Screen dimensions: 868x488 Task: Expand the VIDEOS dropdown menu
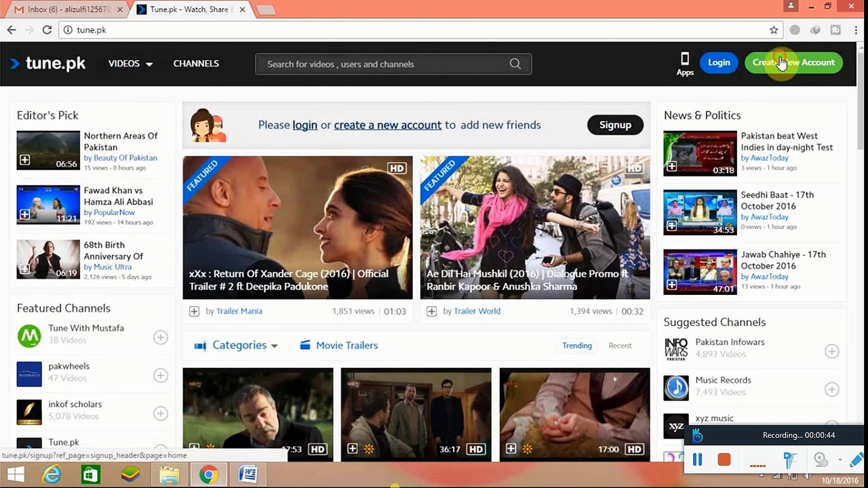point(130,64)
